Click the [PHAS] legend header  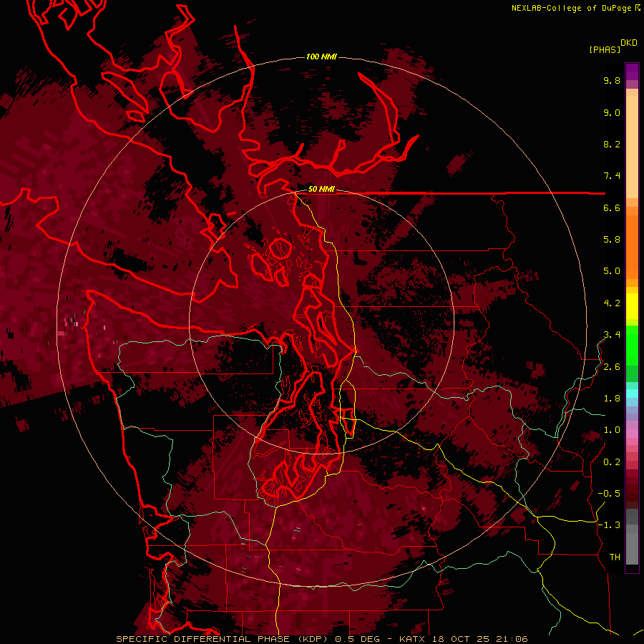605,49
